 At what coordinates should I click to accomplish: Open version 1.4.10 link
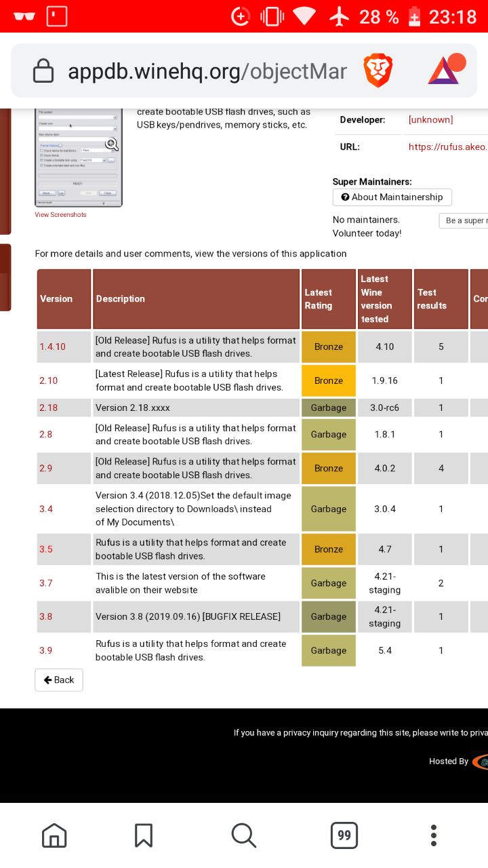53,347
